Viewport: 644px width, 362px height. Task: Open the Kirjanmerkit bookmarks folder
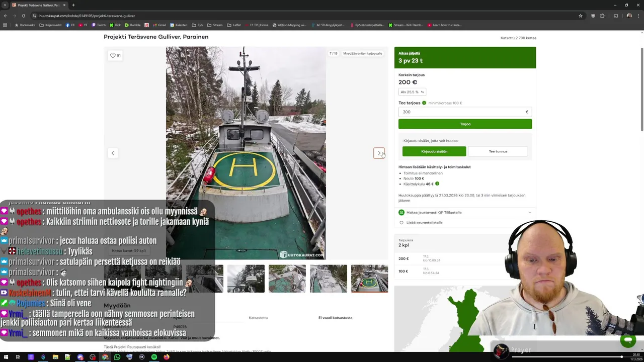[x=50, y=25]
